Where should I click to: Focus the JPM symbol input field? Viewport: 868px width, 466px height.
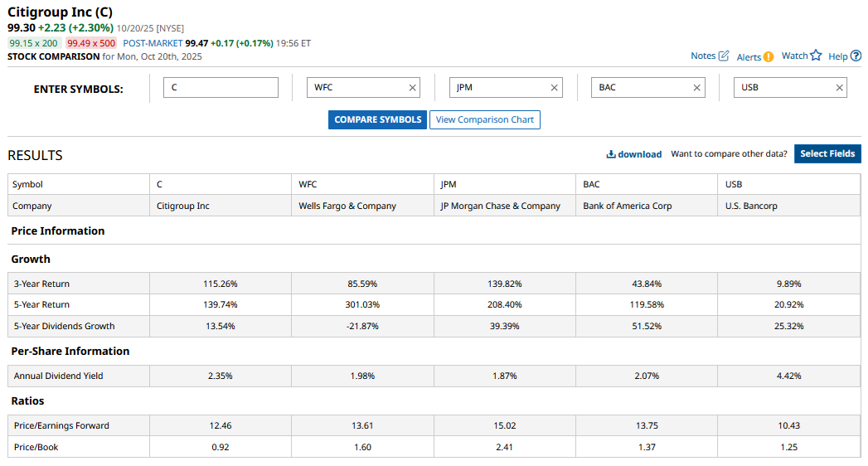tap(499, 88)
